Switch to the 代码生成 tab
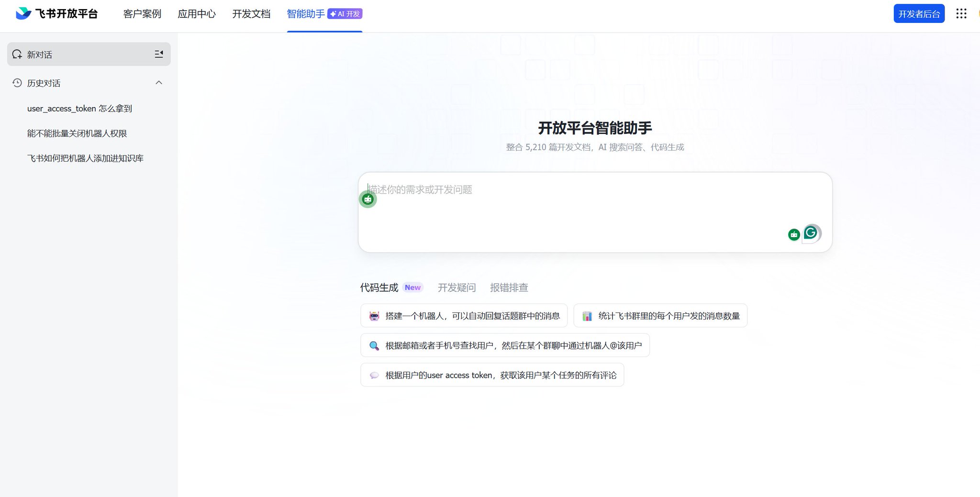Image resolution: width=980 pixels, height=497 pixels. [x=379, y=287]
